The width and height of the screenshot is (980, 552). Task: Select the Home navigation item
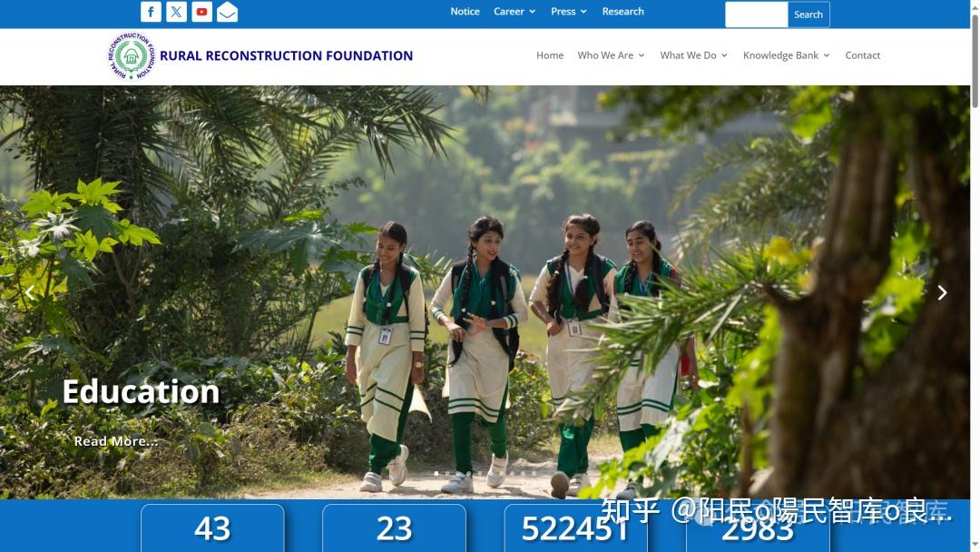[549, 55]
